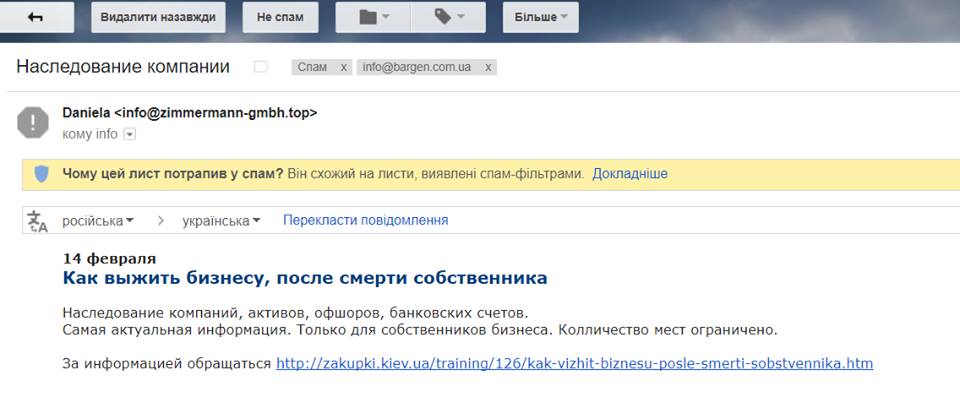Open the російська source language dropdown
Viewport: 960px width, 408px height.
98,220
